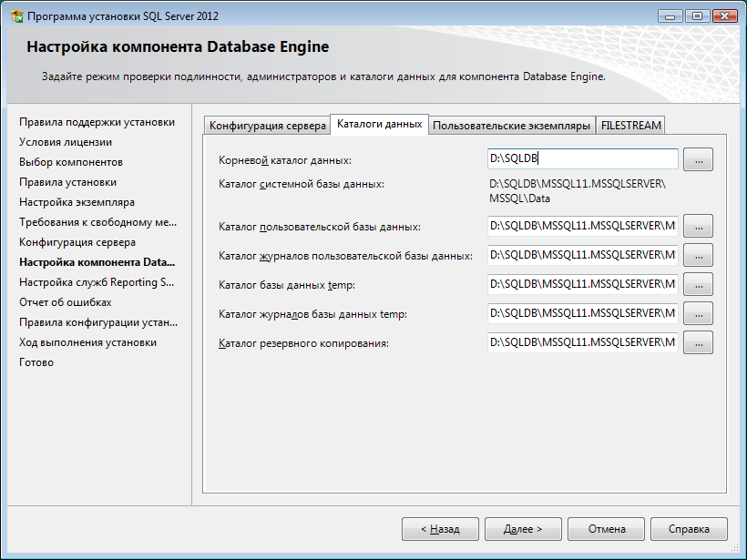Screen dimensions: 747x560
Task: Select Выбор компонентов step in sidebar
Action: [x=71, y=162]
